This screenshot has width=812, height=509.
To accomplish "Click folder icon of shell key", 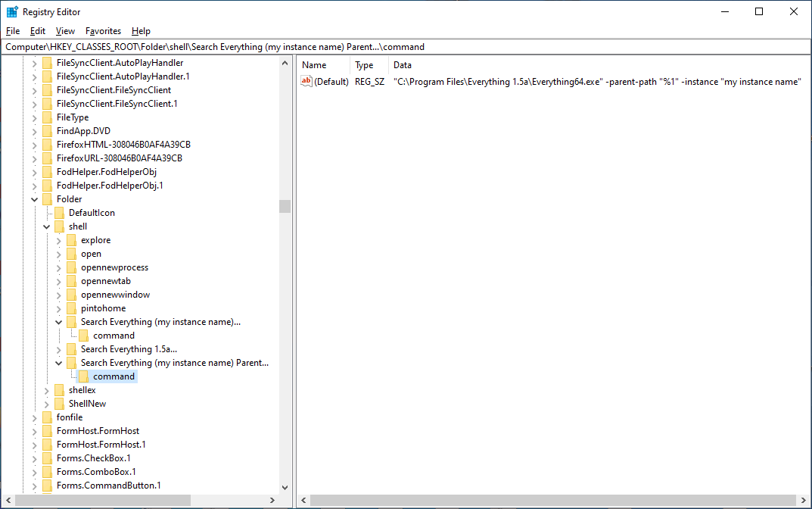I will [60, 226].
